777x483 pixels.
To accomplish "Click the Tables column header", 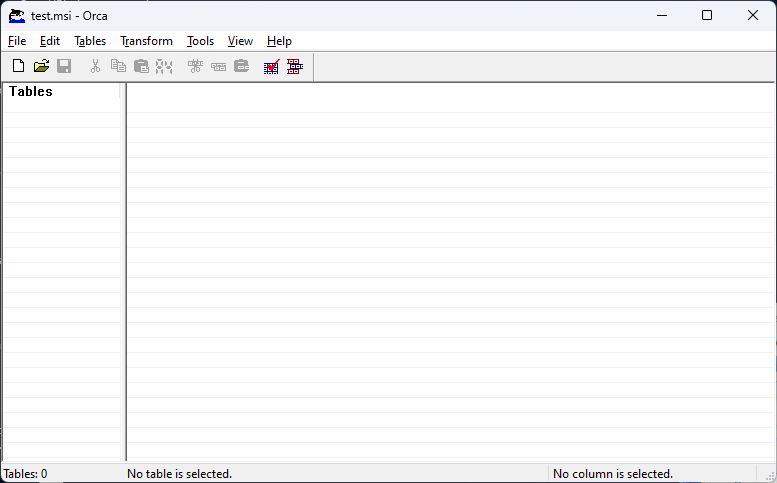I will tap(61, 91).
